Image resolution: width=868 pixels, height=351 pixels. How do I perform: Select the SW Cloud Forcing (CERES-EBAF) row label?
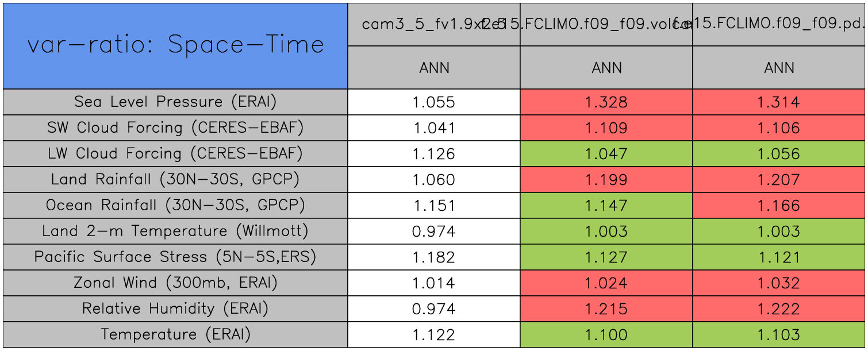coord(175,128)
